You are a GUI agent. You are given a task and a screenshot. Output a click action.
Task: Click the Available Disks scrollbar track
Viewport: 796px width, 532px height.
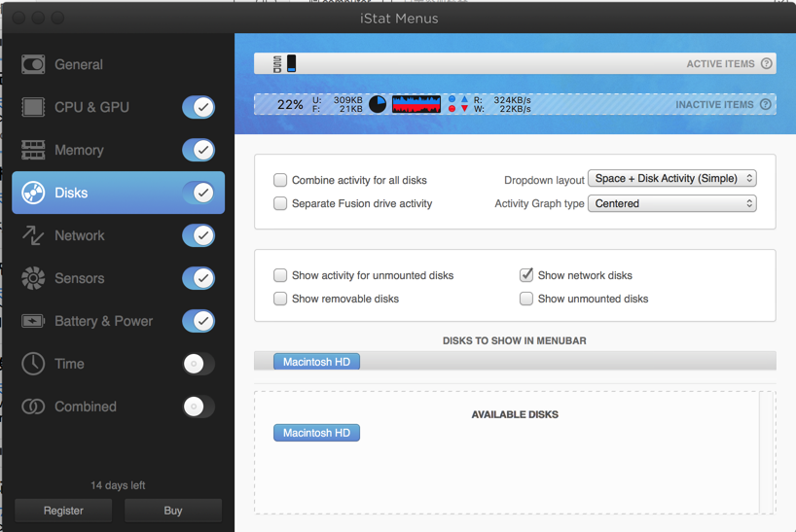click(767, 452)
